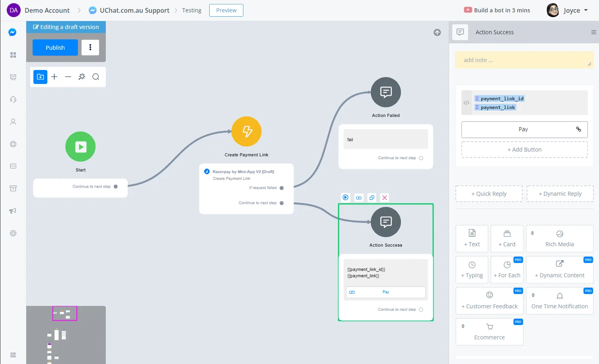Open the Action Success panel hamburger menu
Screen dimensions: 599x364
pos(593,32)
